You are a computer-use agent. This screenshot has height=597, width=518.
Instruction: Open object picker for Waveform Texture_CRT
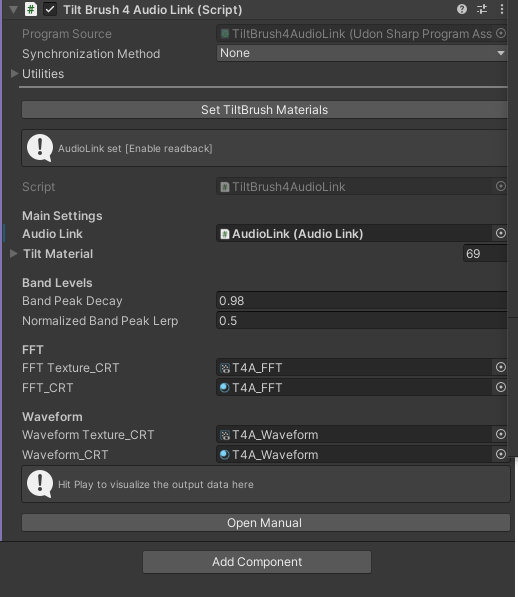tap(501, 434)
